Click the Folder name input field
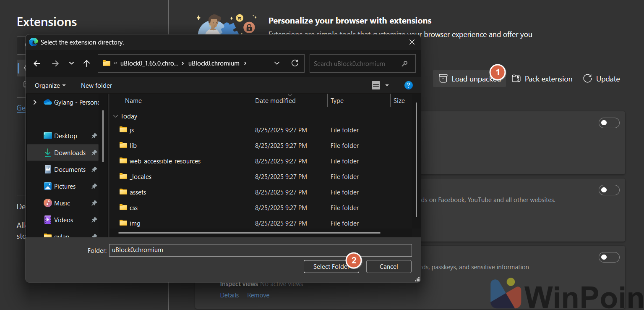Screen dimensions: 644x310 [260, 250]
